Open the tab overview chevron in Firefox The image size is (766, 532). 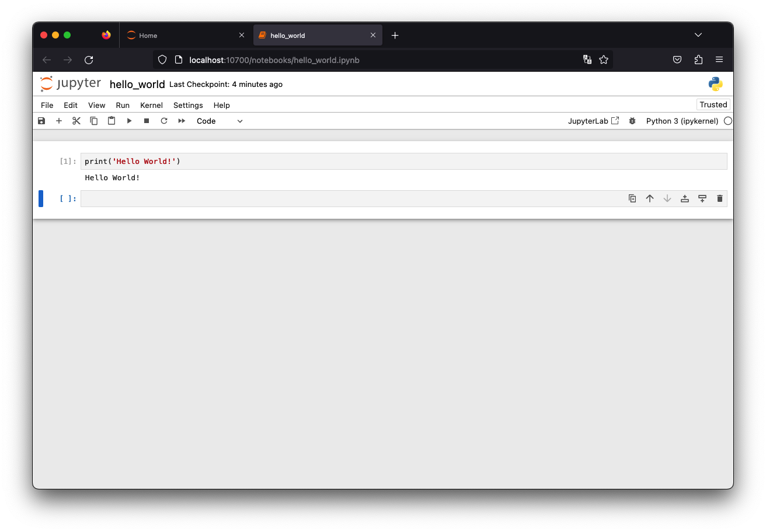click(698, 35)
